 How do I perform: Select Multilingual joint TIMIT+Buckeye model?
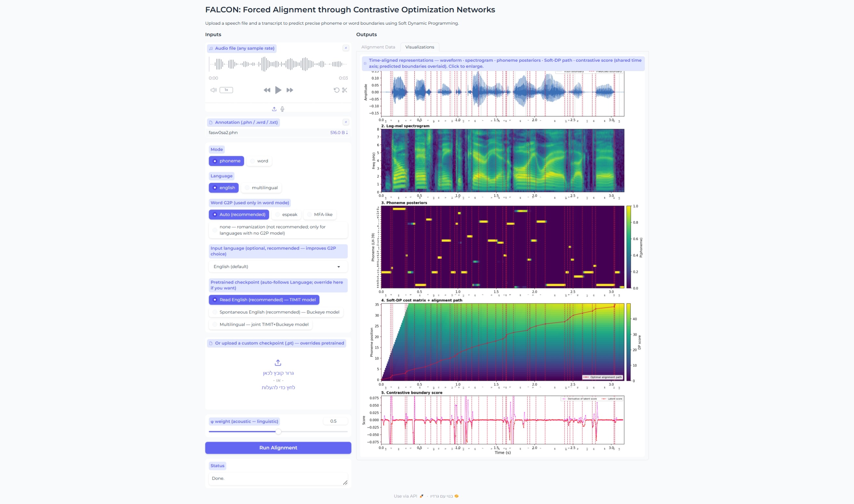[x=261, y=324]
